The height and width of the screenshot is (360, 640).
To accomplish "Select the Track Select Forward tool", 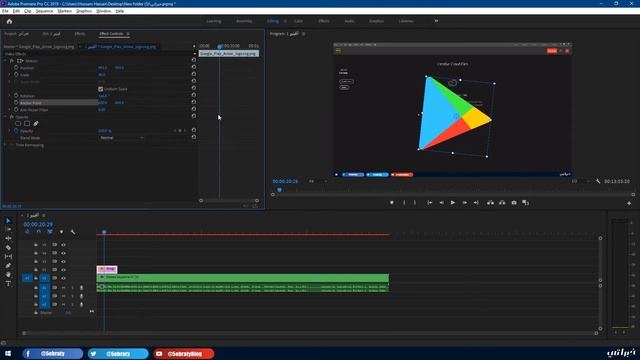I will [x=8, y=229].
